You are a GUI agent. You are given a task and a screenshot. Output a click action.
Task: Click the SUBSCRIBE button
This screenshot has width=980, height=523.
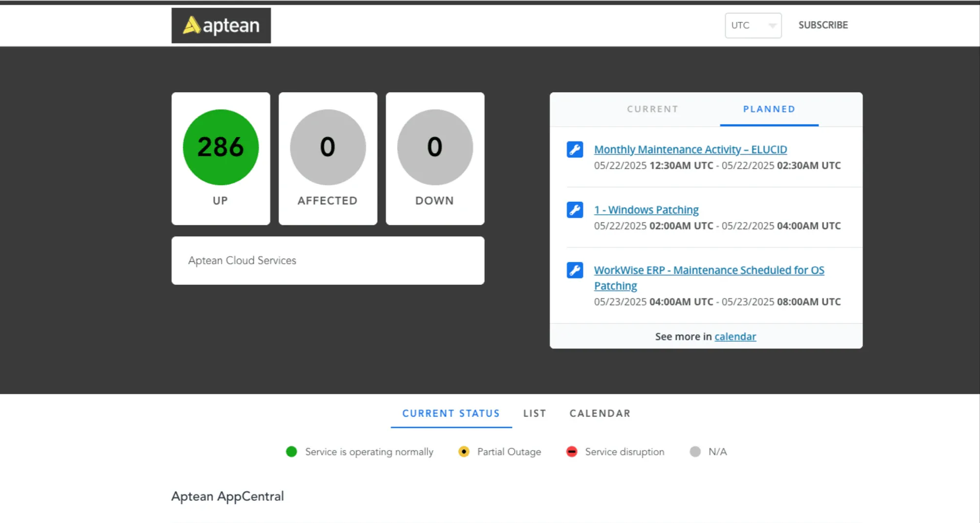pyautogui.click(x=823, y=25)
